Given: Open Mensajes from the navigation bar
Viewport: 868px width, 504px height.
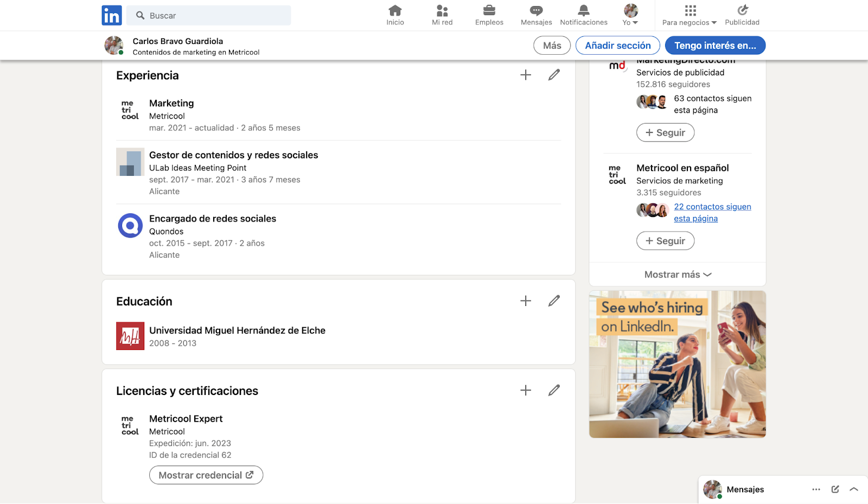Looking at the screenshot, I should click(535, 15).
